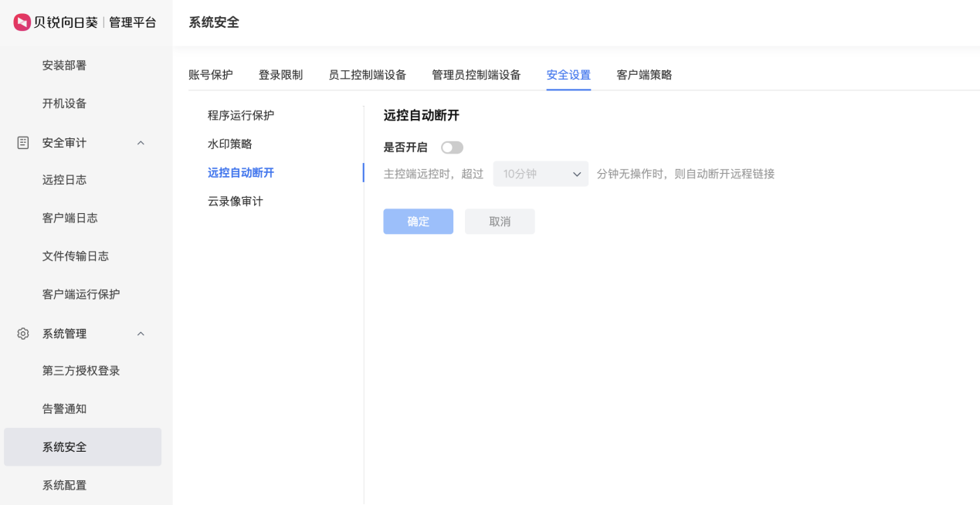Open the 管理员控制端设备 tab
The height and width of the screenshot is (505, 980).
click(x=476, y=75)
